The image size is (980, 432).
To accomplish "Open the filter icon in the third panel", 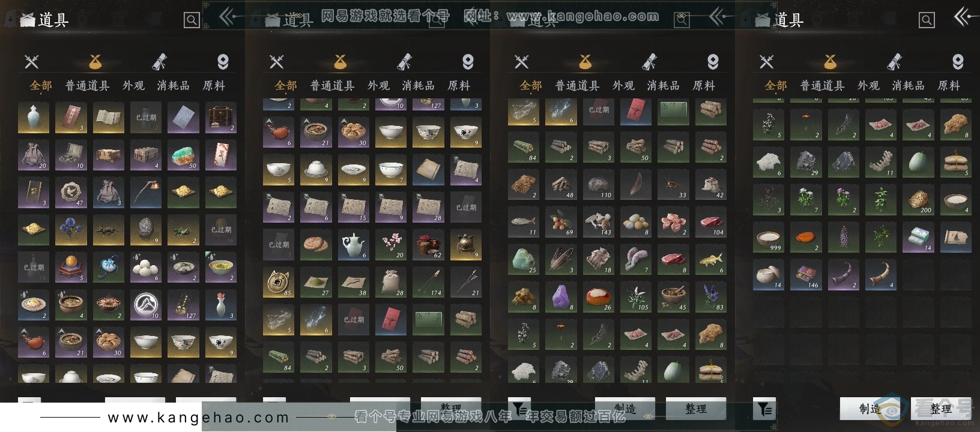I will [519, 409].
